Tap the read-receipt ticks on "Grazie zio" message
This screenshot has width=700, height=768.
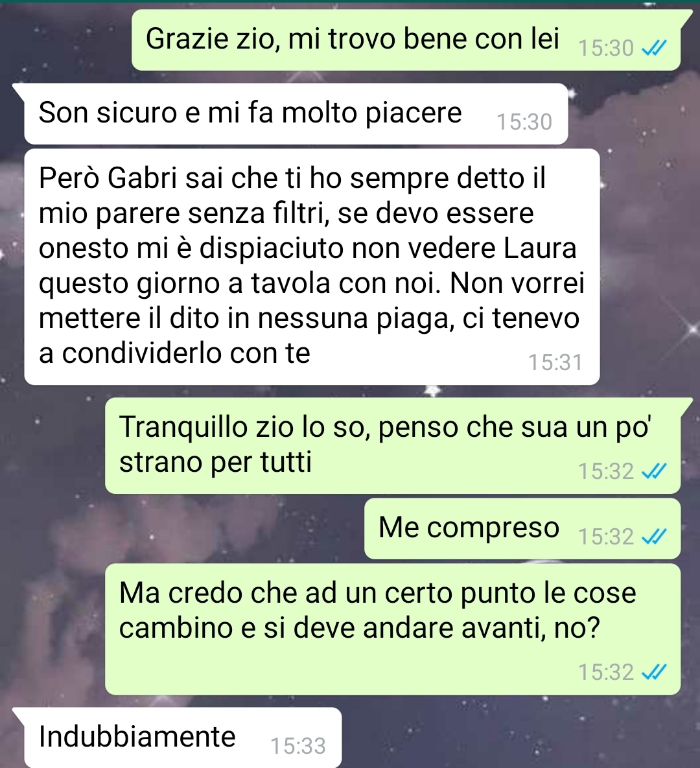(x=654, y=48)
